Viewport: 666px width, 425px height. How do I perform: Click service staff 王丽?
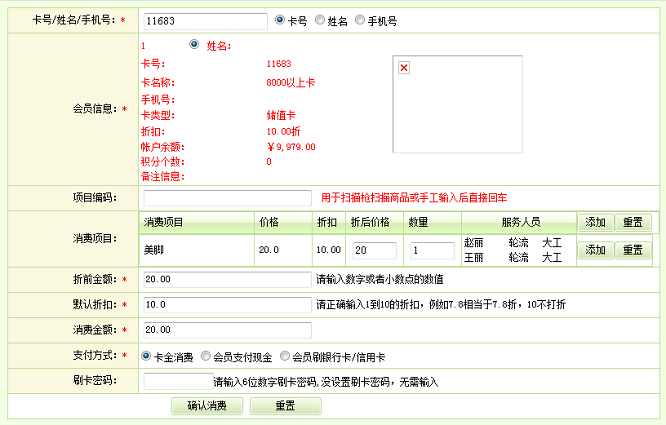point(474,257)
